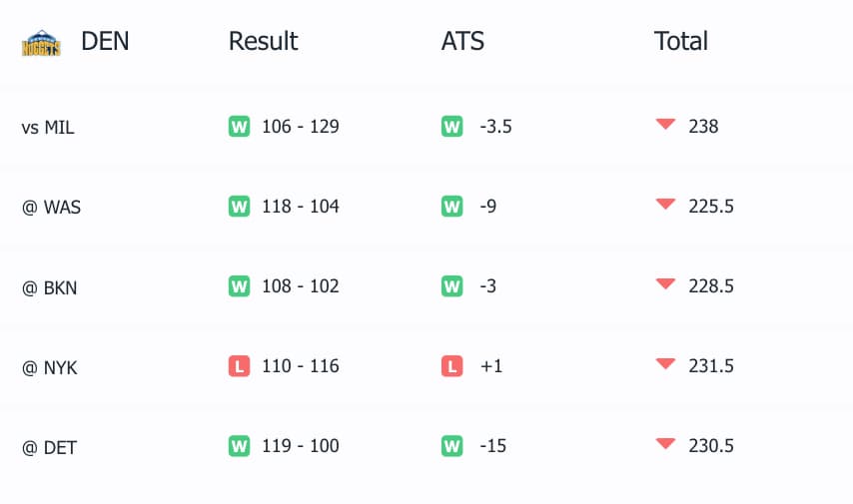Image resolution: width=853 pixels, height=504 pixels.
Task: Click the ATS green W badge for -3.5
Action: (451, 127)
